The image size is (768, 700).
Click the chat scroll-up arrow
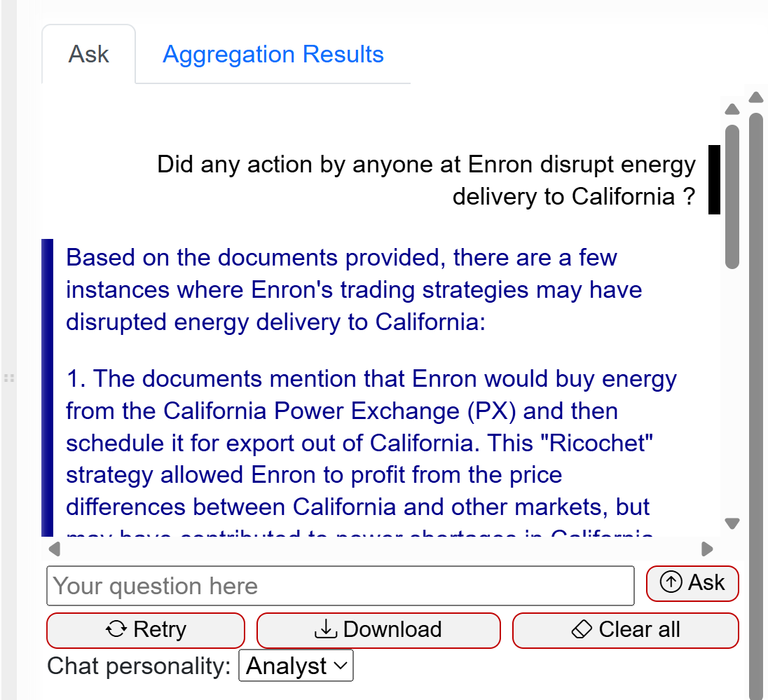tap(732, 109)
